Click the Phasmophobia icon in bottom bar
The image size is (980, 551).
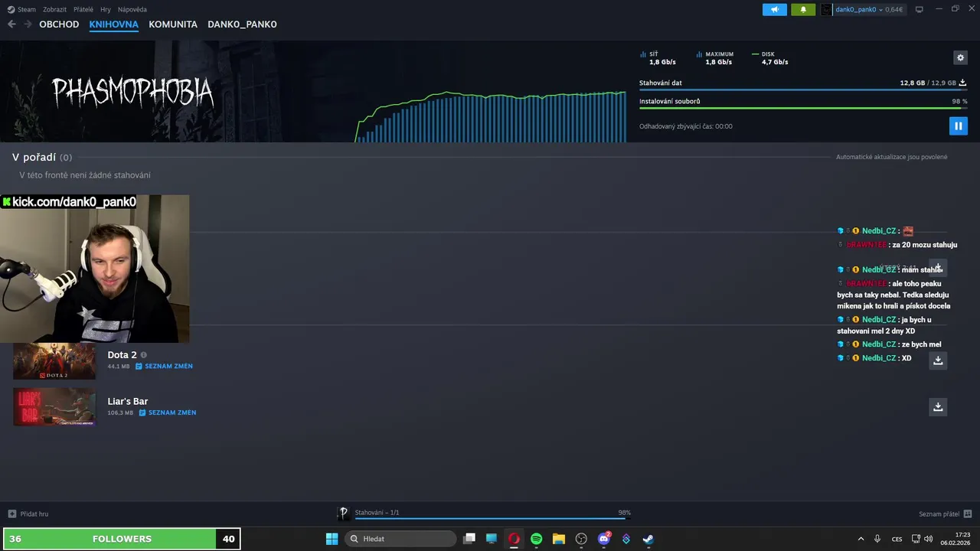tap(344, 513)
